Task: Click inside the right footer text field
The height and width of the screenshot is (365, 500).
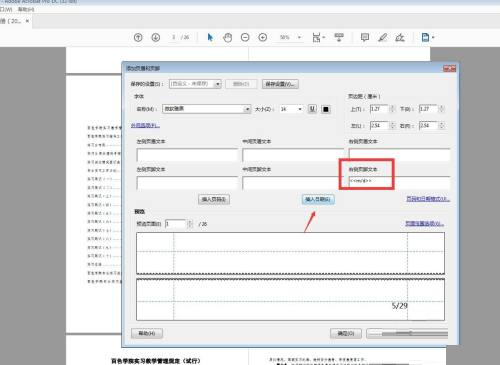Action: pyautogui.click(x=399, y=183)
